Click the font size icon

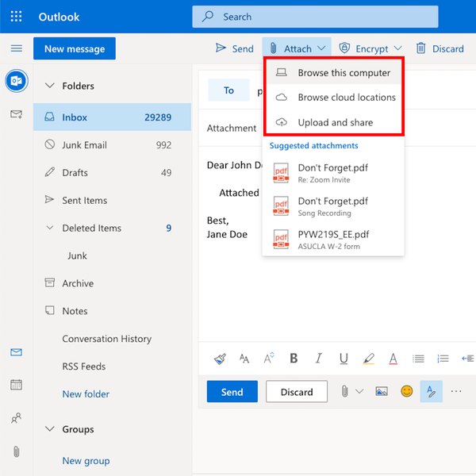point(269,359)
